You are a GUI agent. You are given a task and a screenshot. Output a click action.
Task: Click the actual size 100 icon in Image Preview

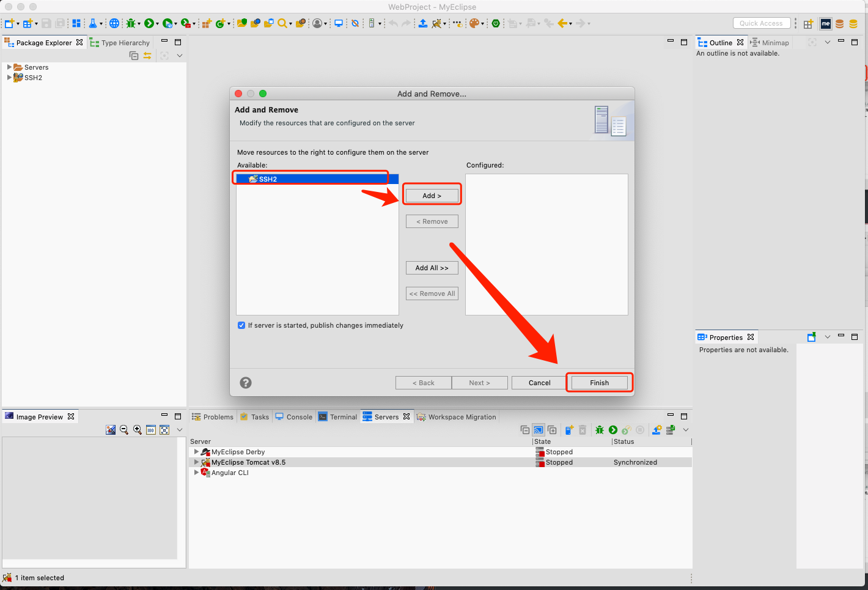151,430
